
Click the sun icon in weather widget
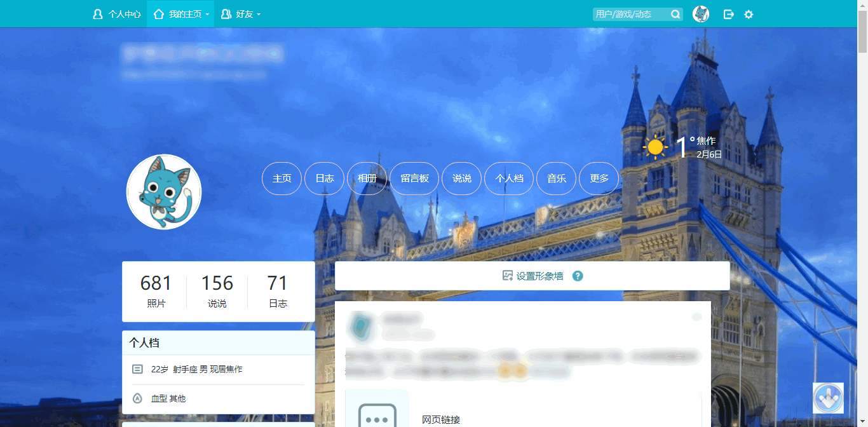[654, 147]
